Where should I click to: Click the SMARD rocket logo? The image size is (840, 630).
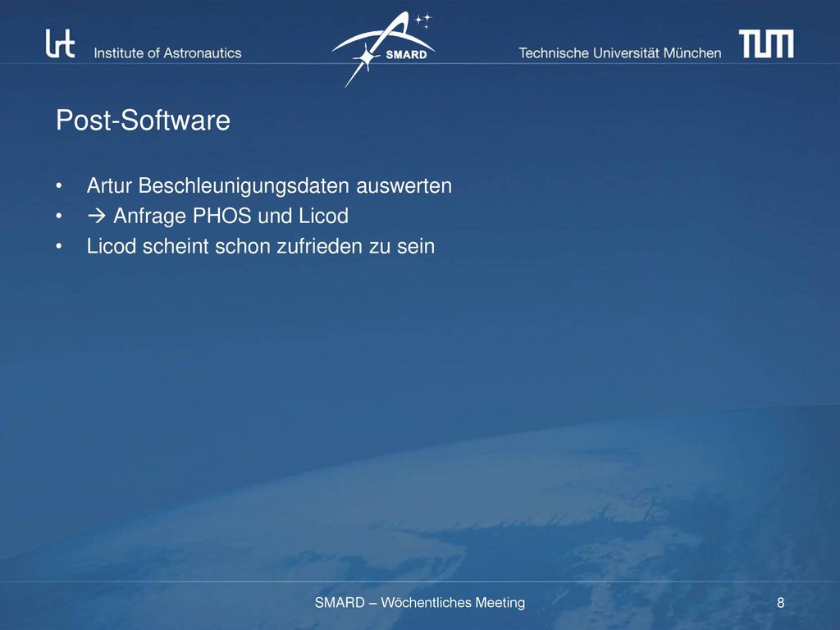tap(384, 49)
